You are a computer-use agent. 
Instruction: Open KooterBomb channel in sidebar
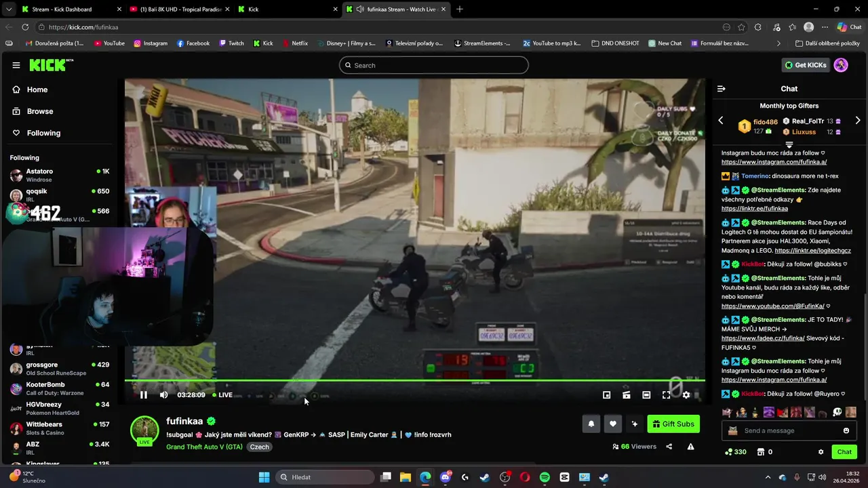[60, 388]
